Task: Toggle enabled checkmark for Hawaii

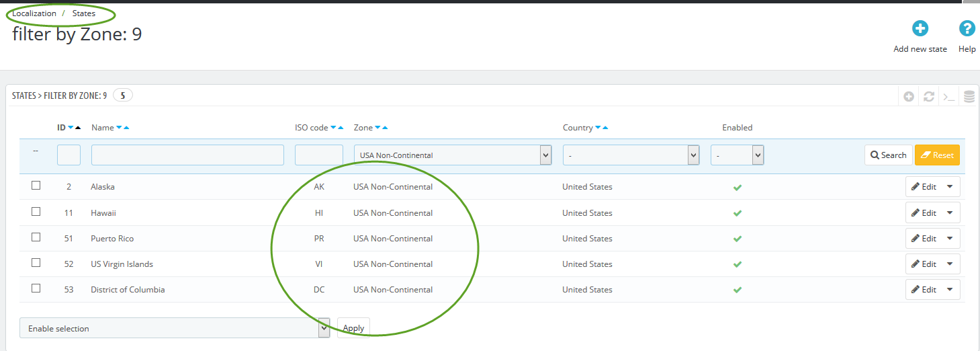Action: pyautogui.click(x=738, y=213)
